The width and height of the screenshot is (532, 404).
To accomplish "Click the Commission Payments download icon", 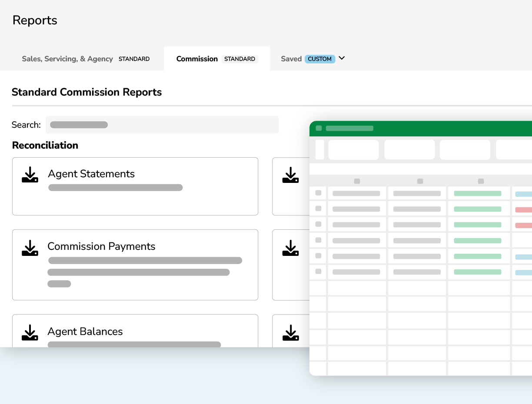I will (30, 248).
